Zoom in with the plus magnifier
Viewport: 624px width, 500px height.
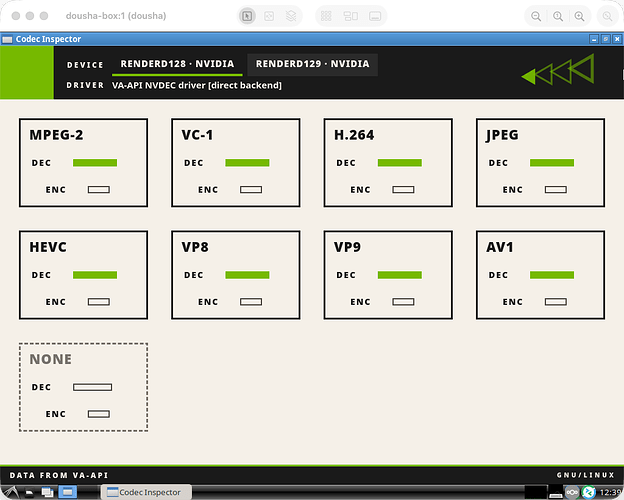click(579, 16)
